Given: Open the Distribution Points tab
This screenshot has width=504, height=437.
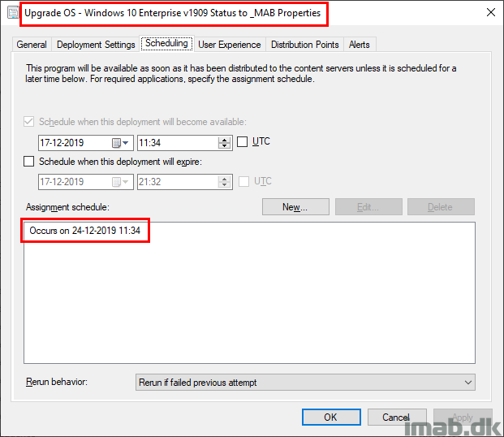Looking at the screenshot, I should 304,45.
